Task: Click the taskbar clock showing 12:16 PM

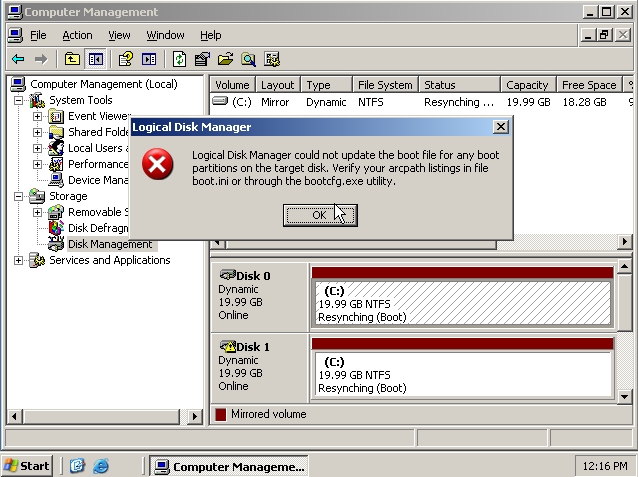Action: click(605, 466)
